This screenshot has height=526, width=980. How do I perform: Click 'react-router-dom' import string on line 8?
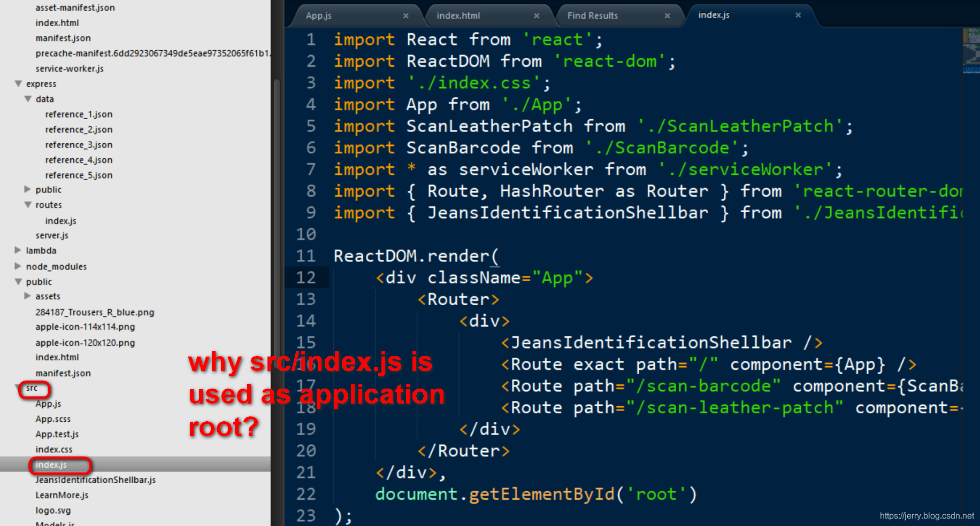[878, 191]
